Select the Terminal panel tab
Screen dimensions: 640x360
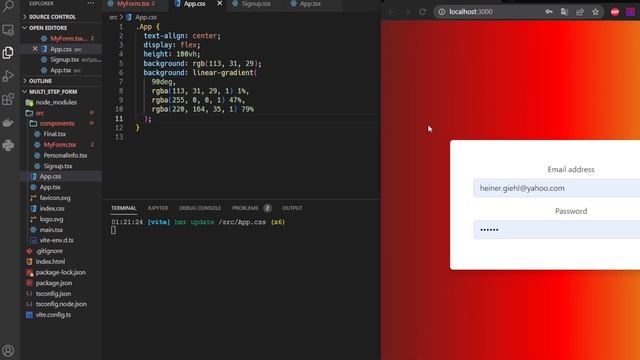coord(124,208)
